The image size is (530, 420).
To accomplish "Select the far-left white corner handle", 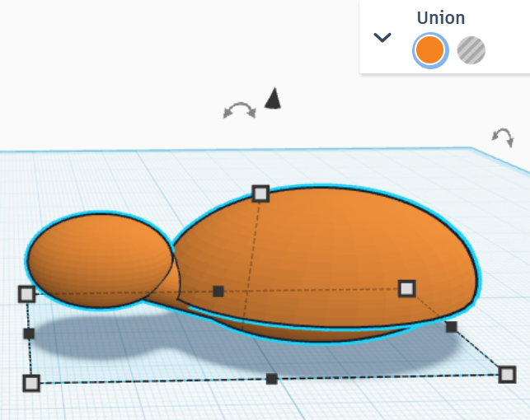I will 26,293.
